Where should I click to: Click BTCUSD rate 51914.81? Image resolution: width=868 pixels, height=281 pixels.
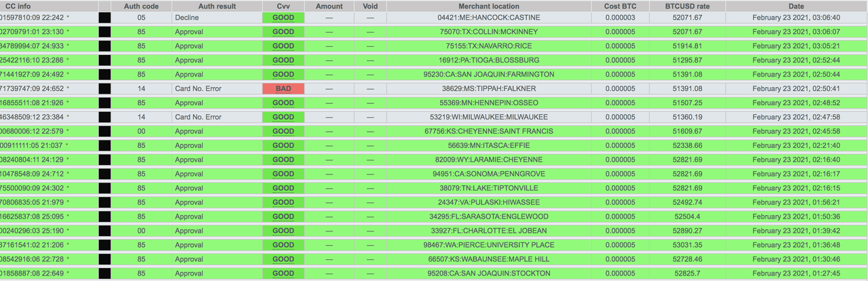click(x=688, y=46)
